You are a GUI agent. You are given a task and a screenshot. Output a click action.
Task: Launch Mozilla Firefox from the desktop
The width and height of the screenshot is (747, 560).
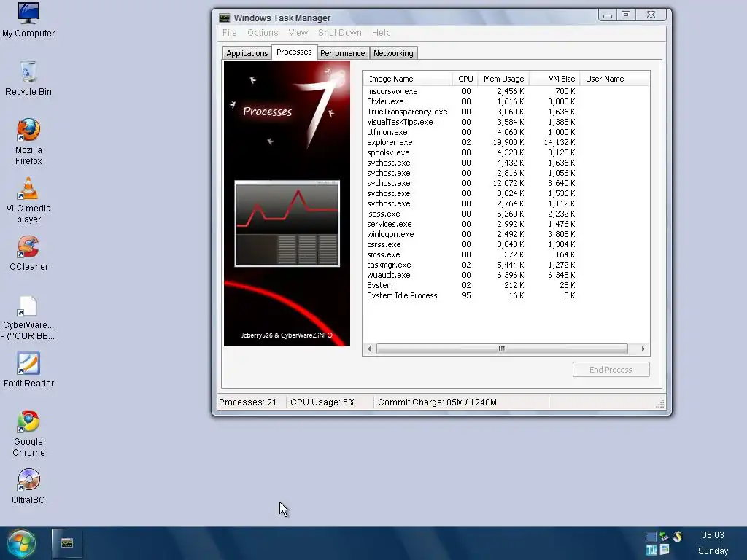[x=28, y=142]
